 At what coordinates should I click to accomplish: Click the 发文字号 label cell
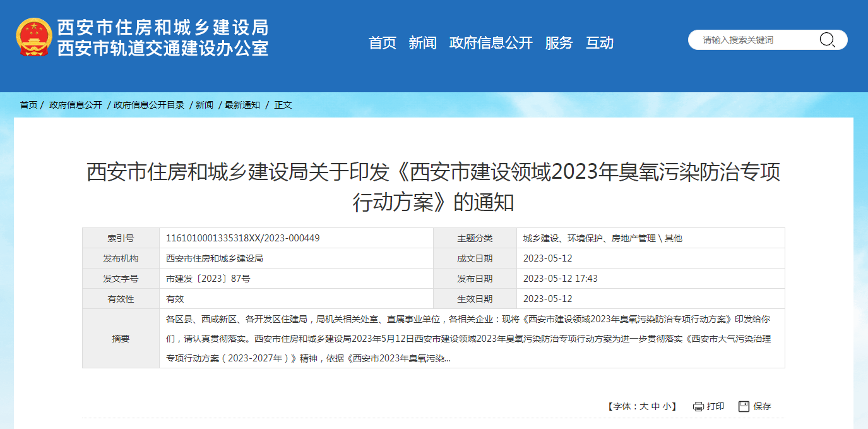tap(121, 279)
